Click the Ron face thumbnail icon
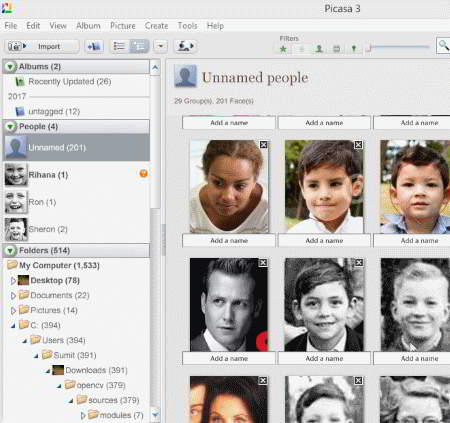 pos(16,202)
